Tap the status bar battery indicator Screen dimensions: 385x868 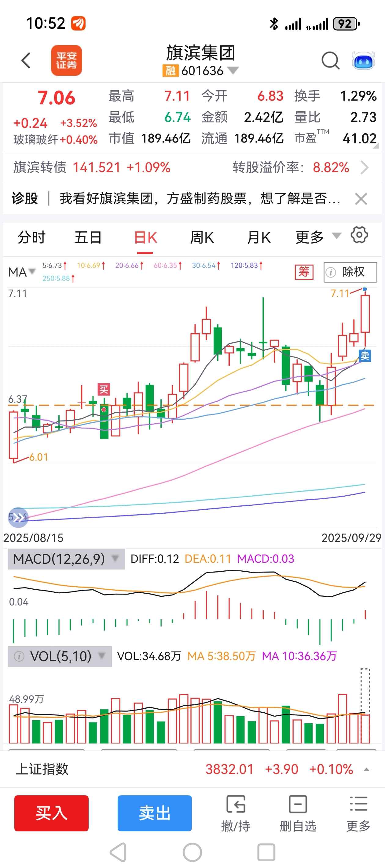pos(346,24)
